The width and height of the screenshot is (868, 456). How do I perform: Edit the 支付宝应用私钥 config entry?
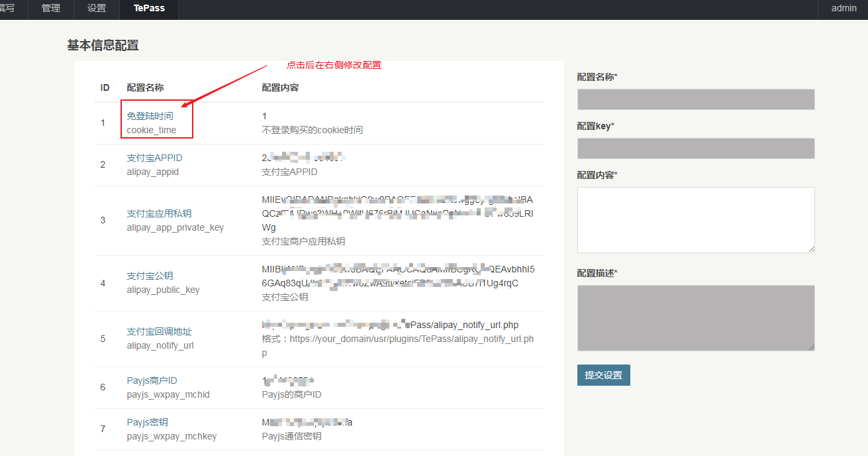point(159,213)
